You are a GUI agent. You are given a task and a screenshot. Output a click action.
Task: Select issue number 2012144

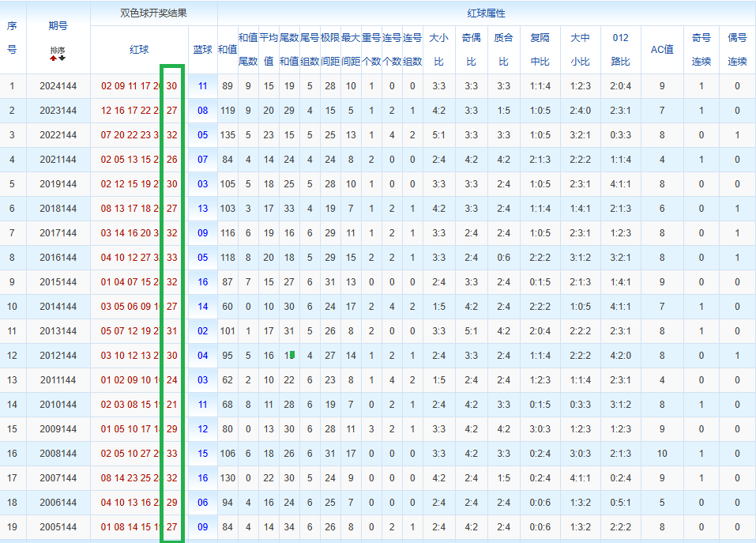tap(58, 356)
